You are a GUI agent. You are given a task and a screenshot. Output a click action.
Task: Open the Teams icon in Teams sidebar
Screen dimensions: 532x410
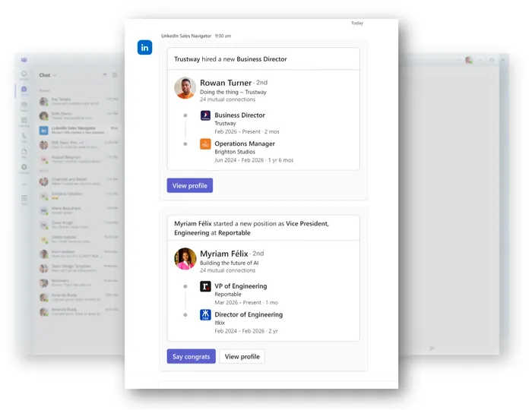[x=24, y=106]
